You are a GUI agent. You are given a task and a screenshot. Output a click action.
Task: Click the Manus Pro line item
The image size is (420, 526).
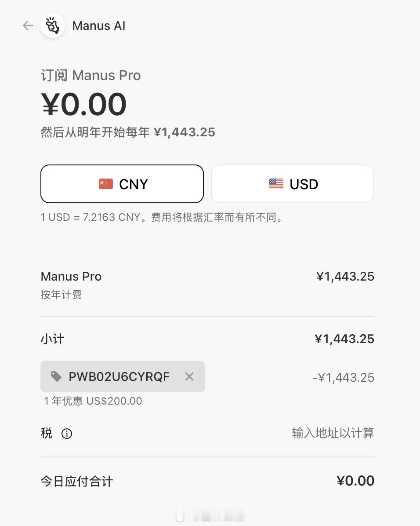(71, 277)
